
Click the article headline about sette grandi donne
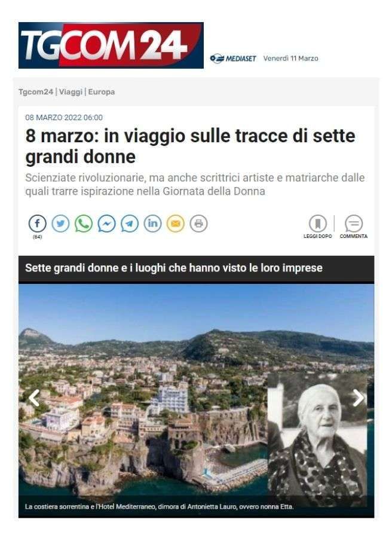point(191,146)
